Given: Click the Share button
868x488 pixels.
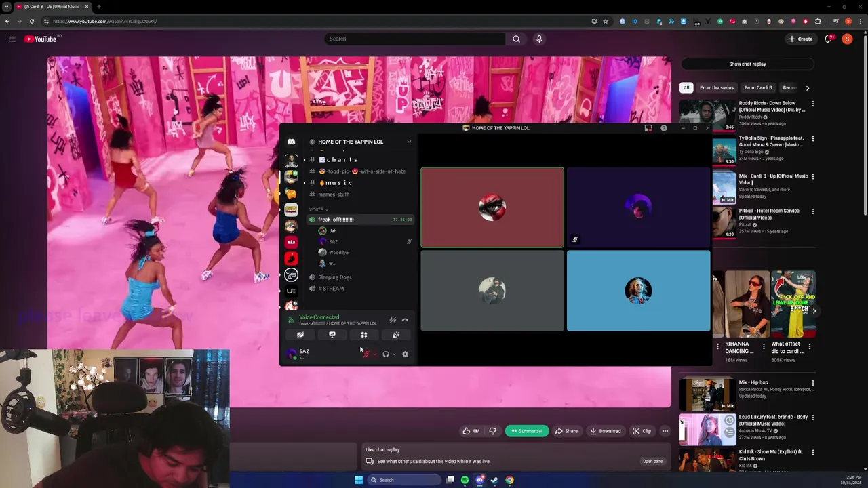Looking at the screenshot, I should click(566, 431).
